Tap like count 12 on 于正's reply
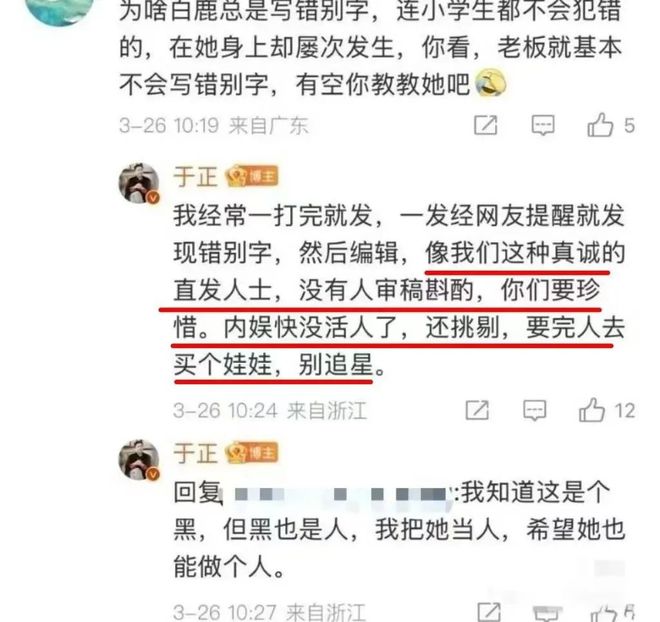 625,410
